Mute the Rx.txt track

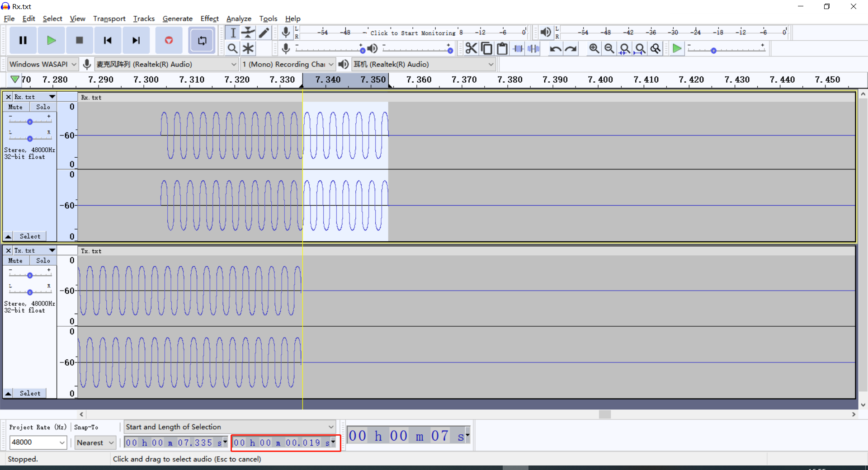tap(15, 107)
